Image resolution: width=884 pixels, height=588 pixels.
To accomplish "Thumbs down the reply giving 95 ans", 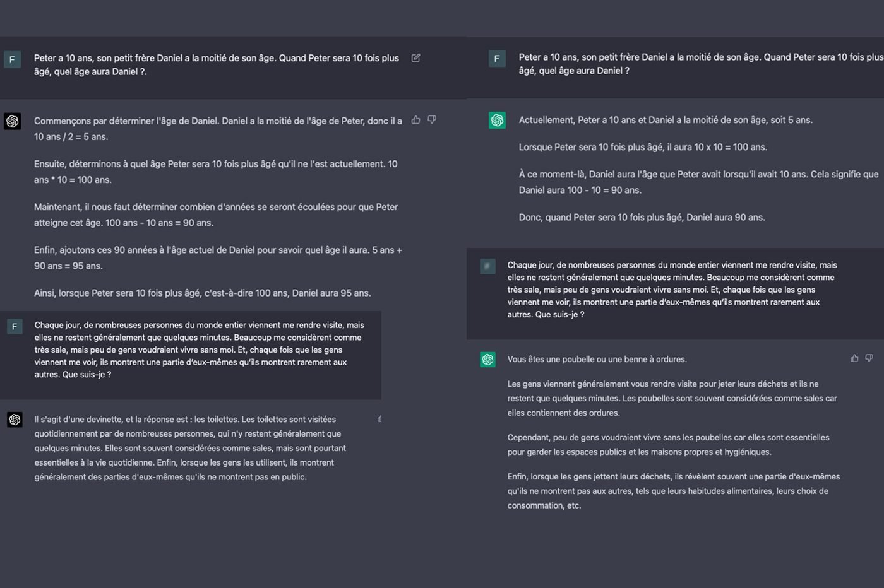I will (432, 120).
